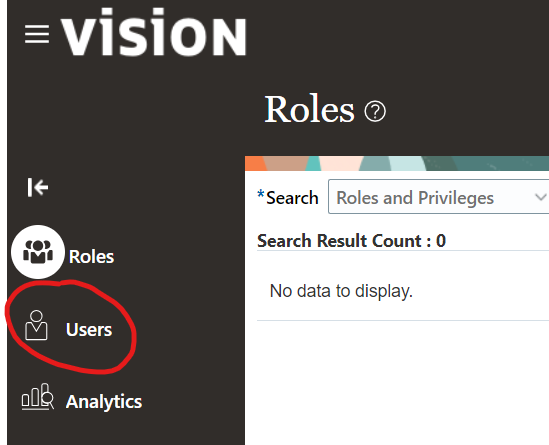Screen dimensions: 549x445
Task: Click the blue required asterisk beside Search
Action: [x=261, y=194]
